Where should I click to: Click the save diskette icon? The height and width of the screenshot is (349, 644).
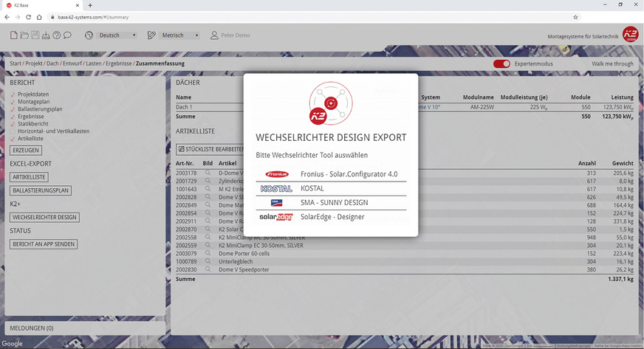coord(35,35)
